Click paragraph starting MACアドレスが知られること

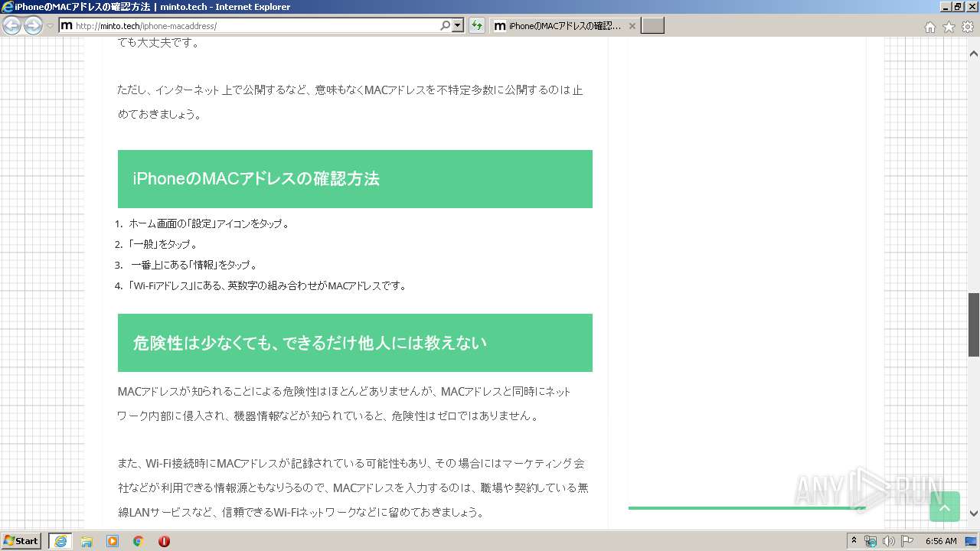(345, 404)
